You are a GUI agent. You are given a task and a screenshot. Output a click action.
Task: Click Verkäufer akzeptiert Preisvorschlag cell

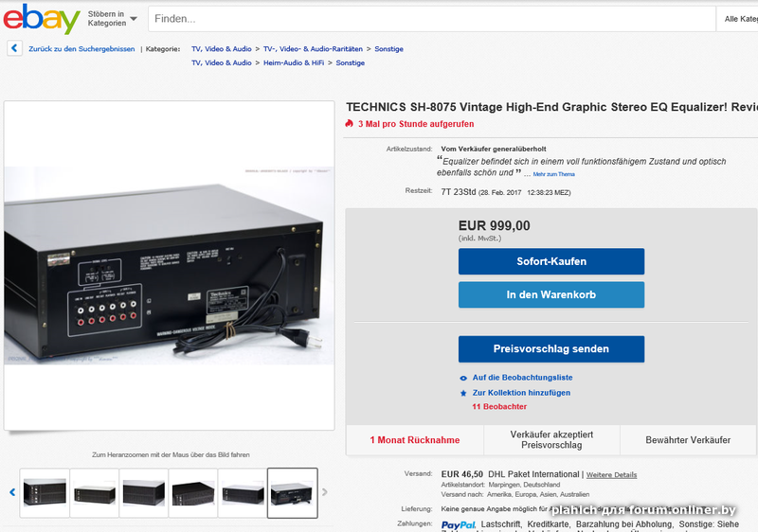(x=551, y=440)
